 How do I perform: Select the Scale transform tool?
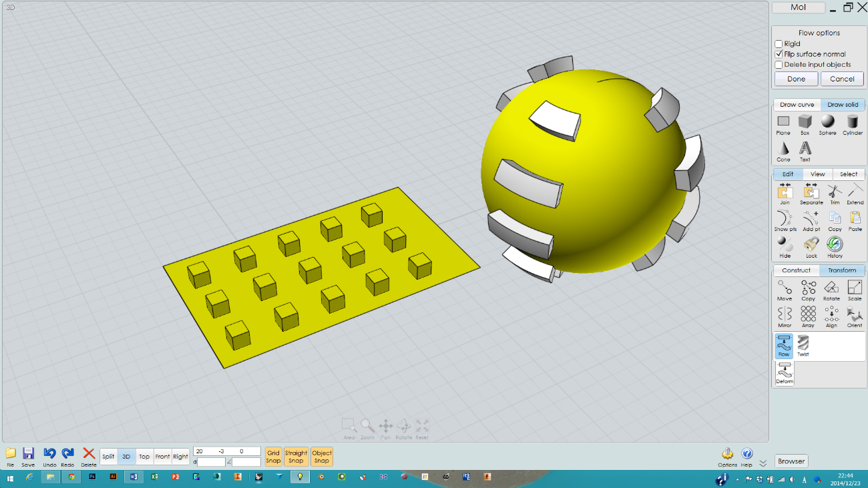855,290
